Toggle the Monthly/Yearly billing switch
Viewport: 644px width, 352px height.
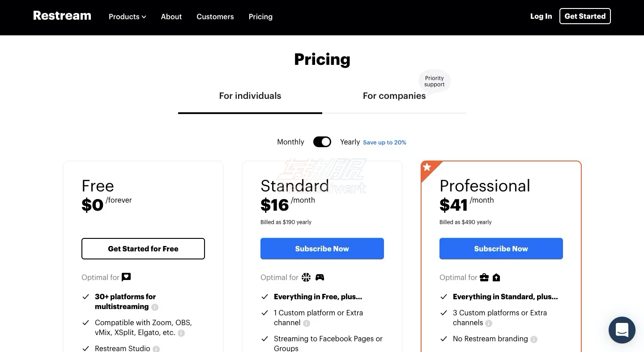[x=322, y=142]
